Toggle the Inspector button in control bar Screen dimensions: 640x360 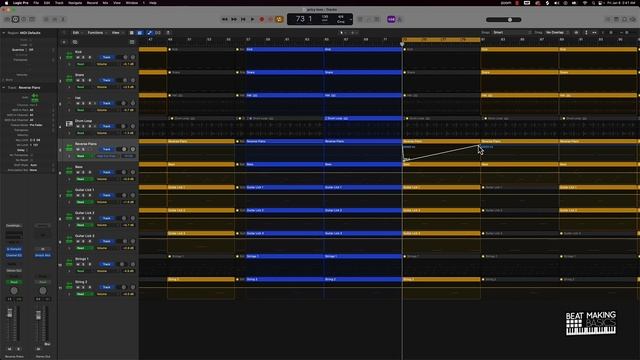(x=16, y=19)
